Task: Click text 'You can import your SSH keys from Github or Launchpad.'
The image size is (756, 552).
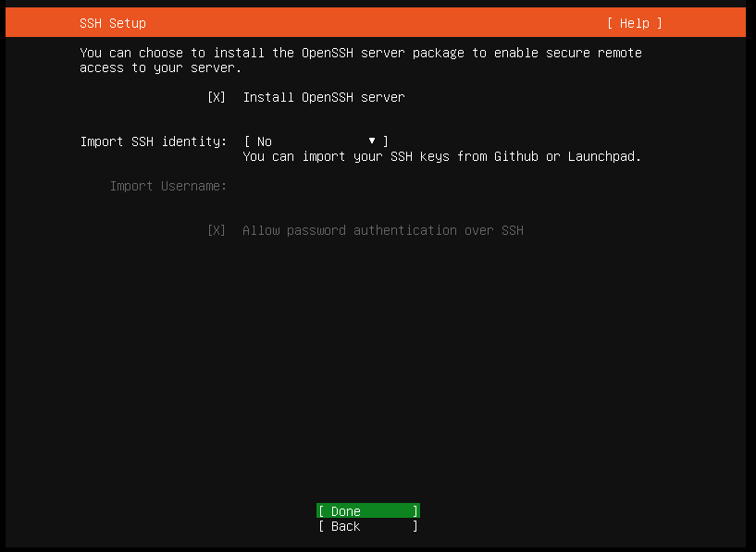Action: (x=442, y=156)
